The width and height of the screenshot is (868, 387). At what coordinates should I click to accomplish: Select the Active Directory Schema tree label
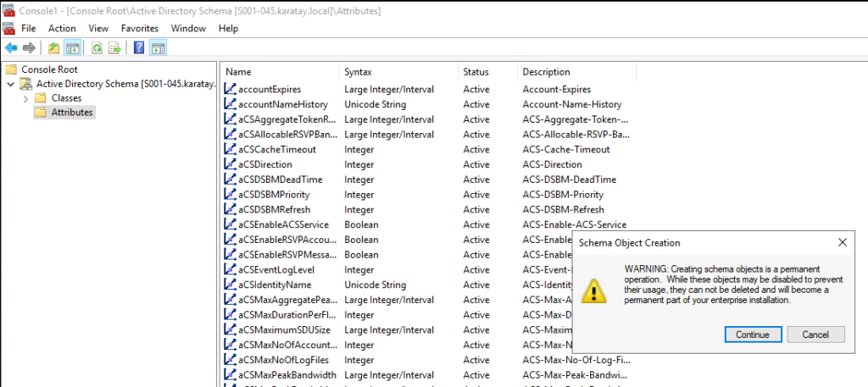pos(125,84)
